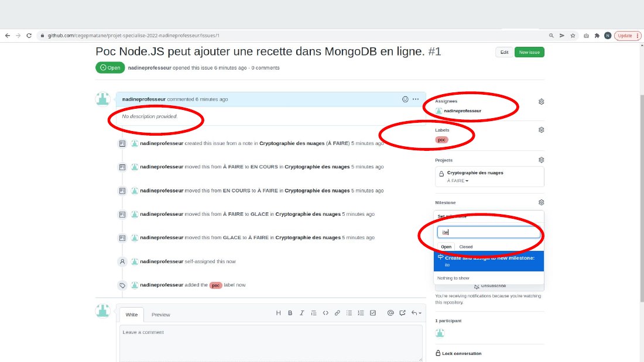Switch to the Preview tab
Screen dimensions: 644x362
[x=160, y=315]
